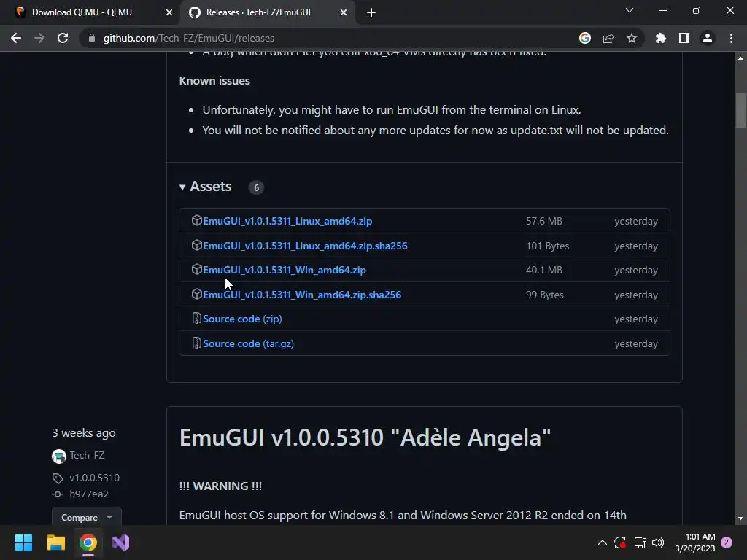The width and height of the screenshot is (747, 560).
Task: Open Visual Studio from the taskbar
Action: point(120,542)
